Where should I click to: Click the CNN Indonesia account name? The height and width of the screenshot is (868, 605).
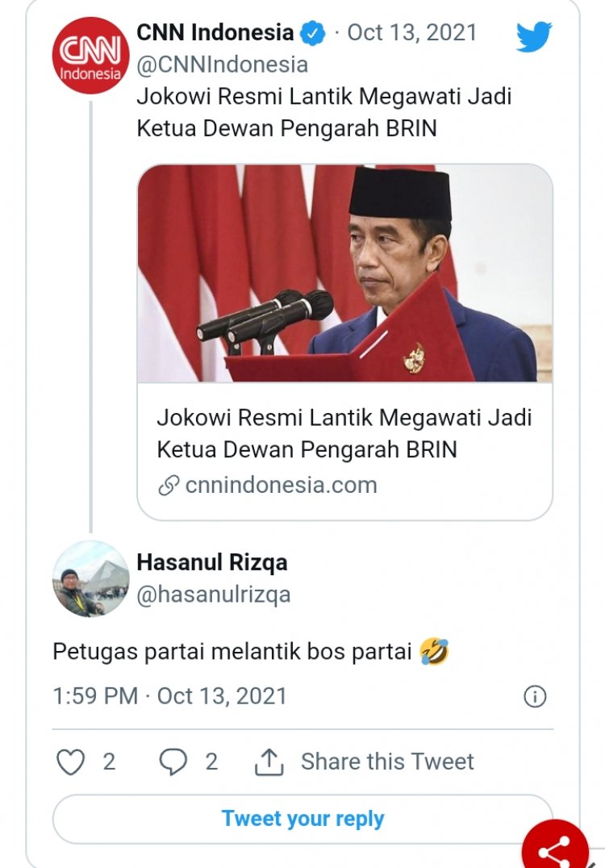[215, 33]
